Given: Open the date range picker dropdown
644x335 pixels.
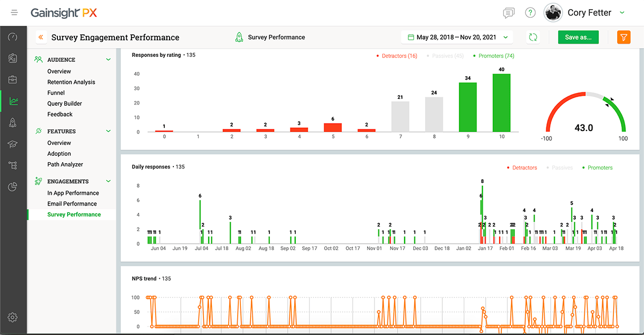Looking at the screenshot, I should (x=456, y=37).
